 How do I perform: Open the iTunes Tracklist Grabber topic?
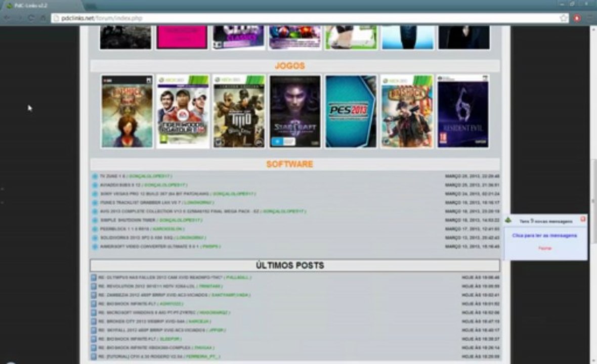tap(140, 203)
